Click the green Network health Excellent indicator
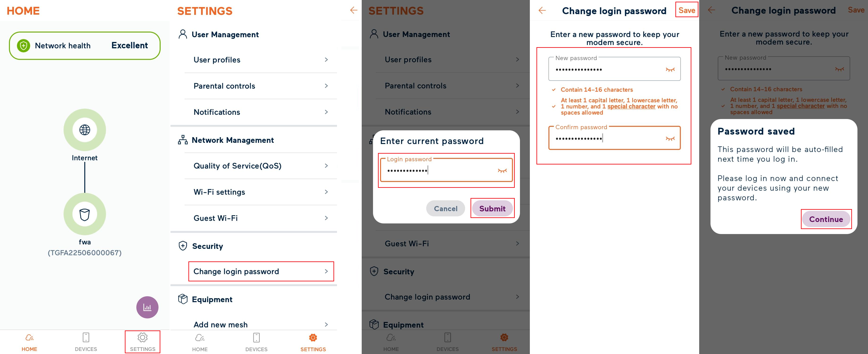 (84, 45)
